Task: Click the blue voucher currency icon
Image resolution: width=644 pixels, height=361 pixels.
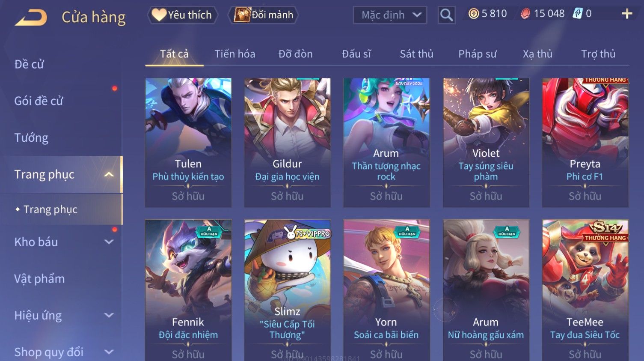Action: 578,14
